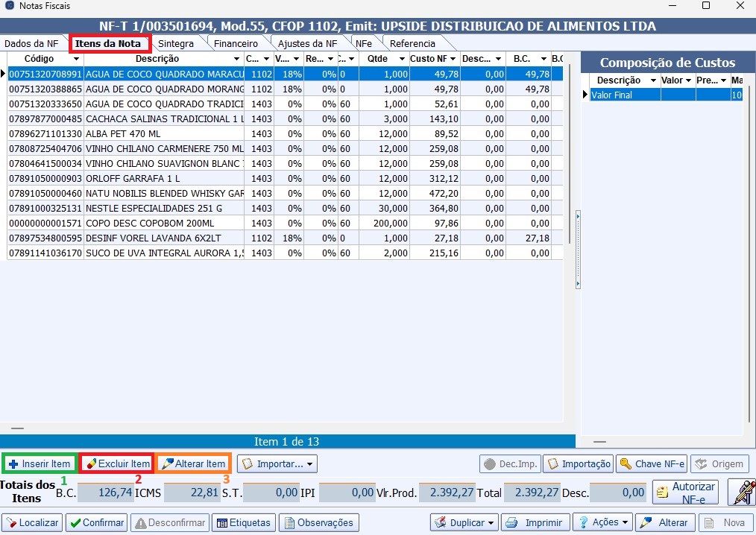
Task: Open the Qtde column filter arrow
Action: (x=401, y=59)
